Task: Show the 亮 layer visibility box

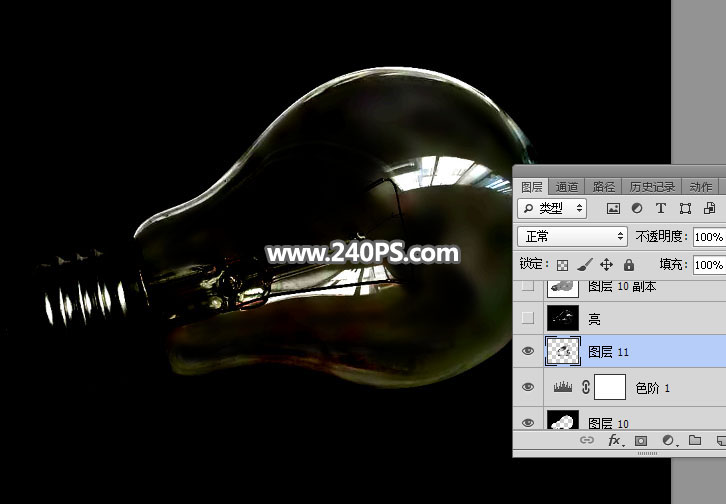Action: [x=529, y=318]
